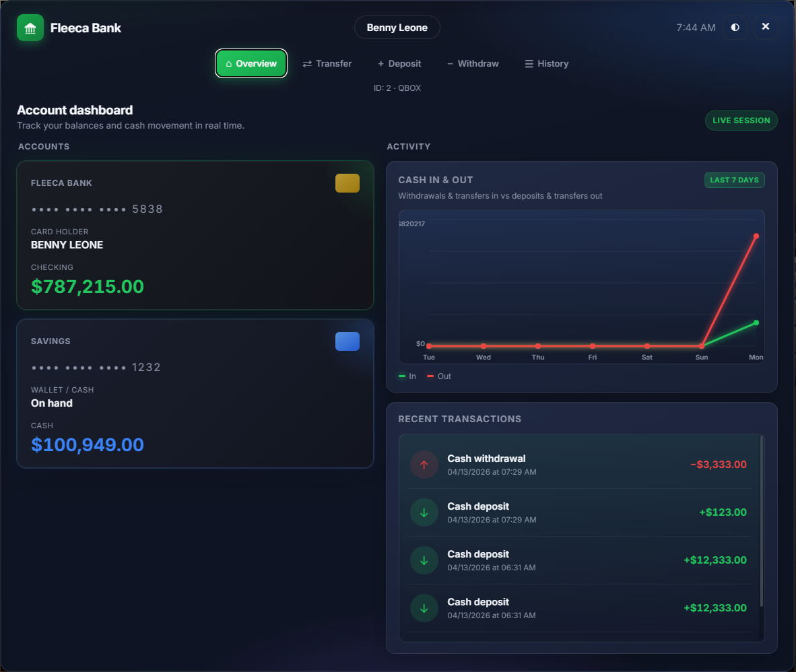Click the RECENT TRANSACTIONS heading
This screenshot has height=672, width=796.
tap(459, 419)
